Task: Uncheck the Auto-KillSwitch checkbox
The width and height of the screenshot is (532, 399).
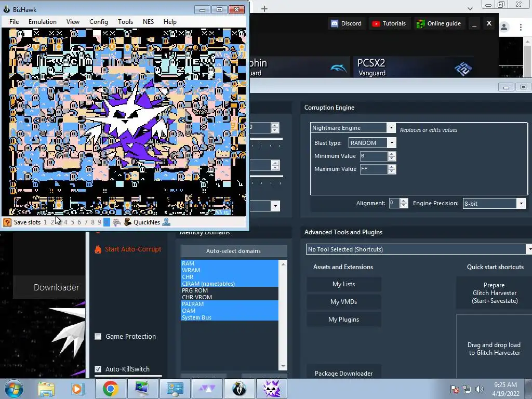Action: pyautogui.click(x=98, y=369)
